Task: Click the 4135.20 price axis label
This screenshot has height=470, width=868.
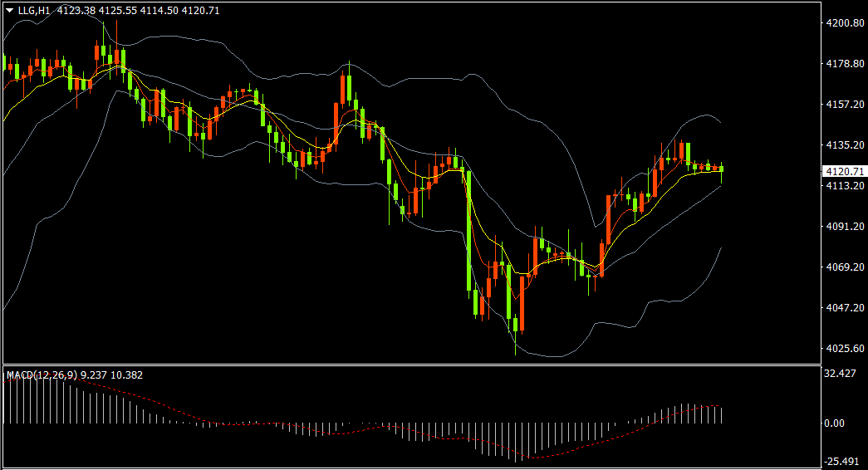Action: (845, 145)
